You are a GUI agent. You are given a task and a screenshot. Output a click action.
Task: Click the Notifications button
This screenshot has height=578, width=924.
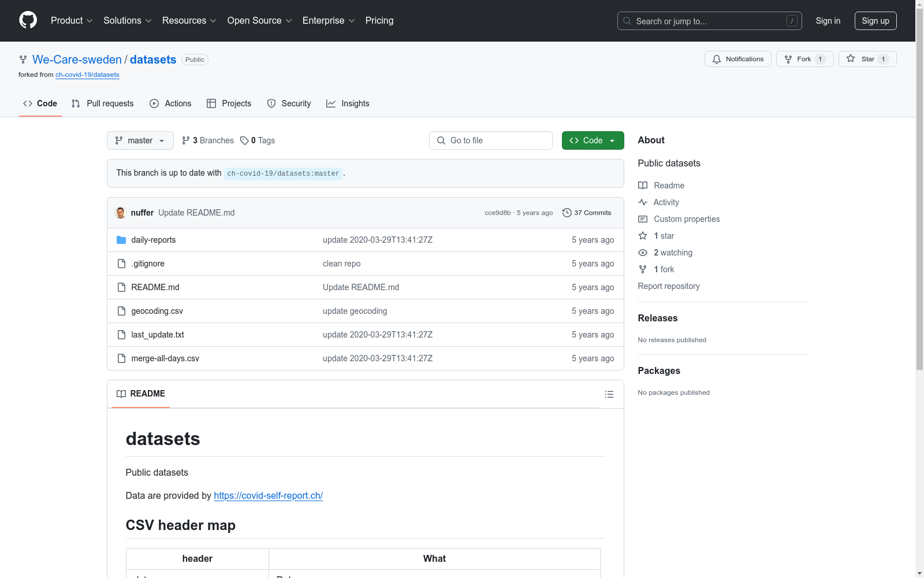(x=738, y=59)
